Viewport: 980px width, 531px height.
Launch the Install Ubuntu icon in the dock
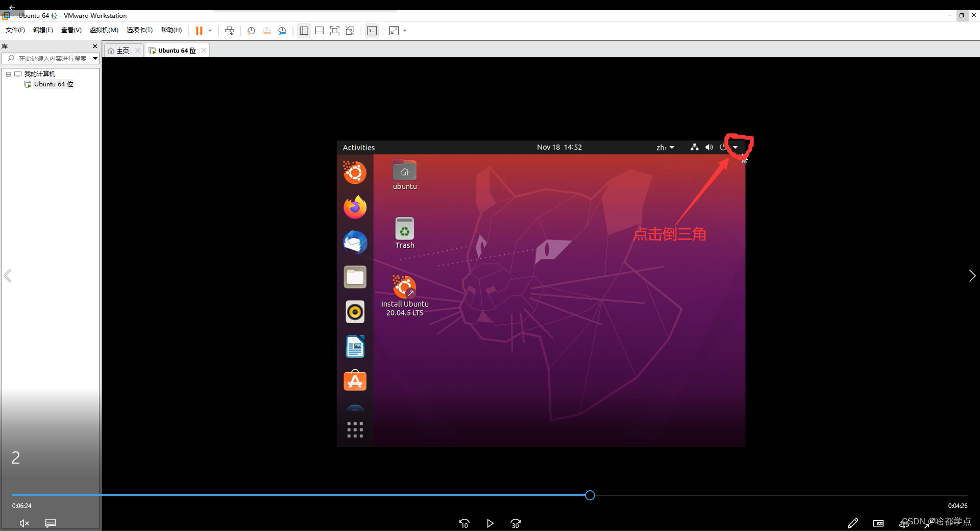tap(355, 173)
